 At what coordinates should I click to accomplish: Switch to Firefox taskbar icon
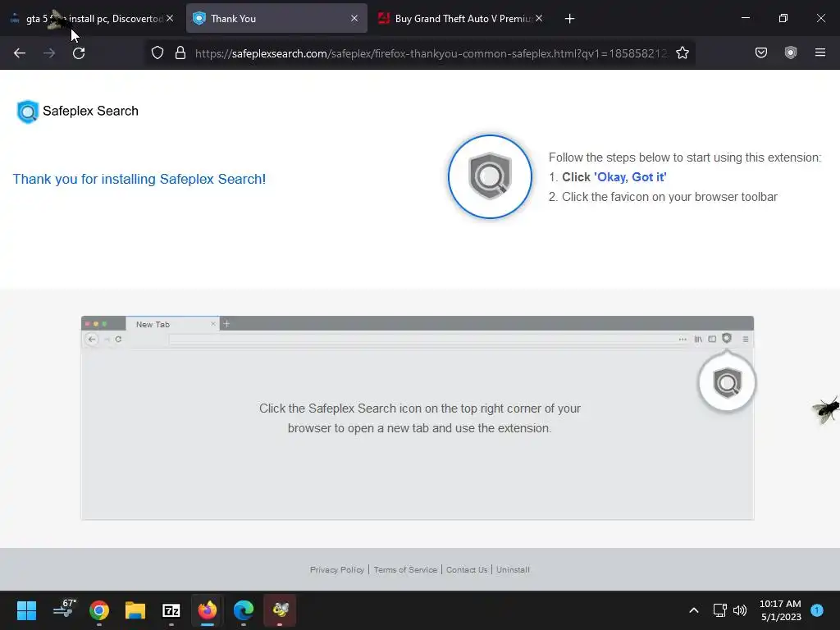tap(208, 610)
